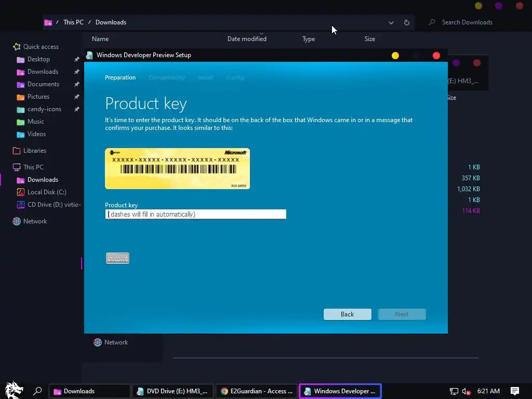
Task: Open Music folder in sidebar
Action: click(x=36, y=122)
